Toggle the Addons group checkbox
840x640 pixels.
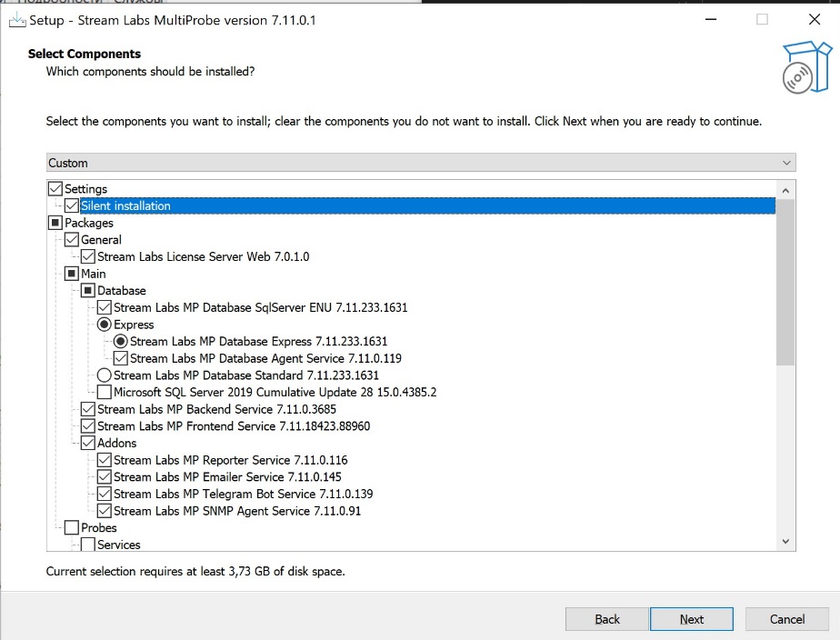pyautogui.click(x=88, y=444)
